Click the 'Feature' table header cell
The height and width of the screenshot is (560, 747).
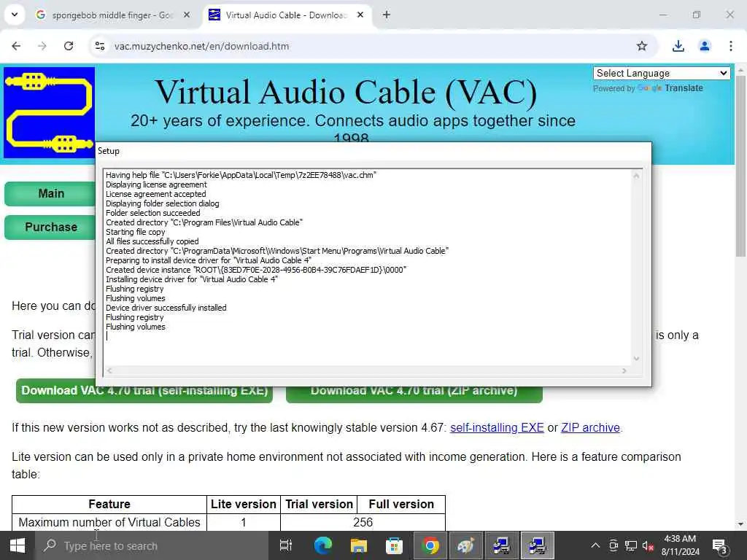pos(109,504)
